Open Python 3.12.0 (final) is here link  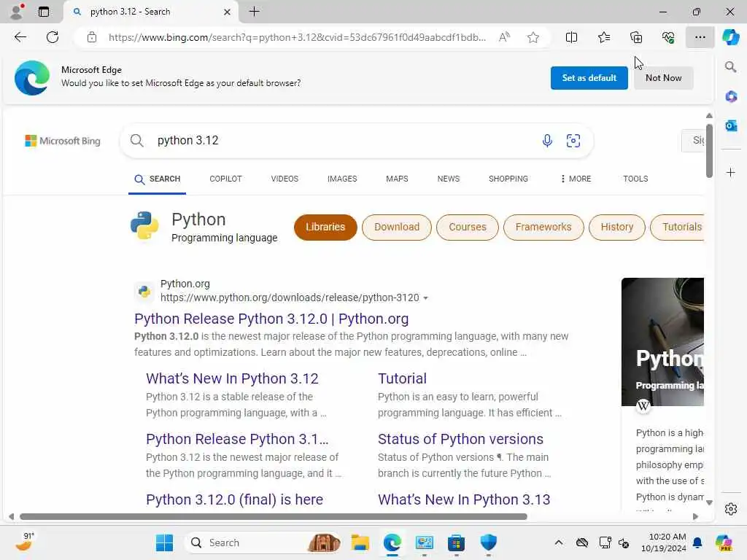click(234, 499)
